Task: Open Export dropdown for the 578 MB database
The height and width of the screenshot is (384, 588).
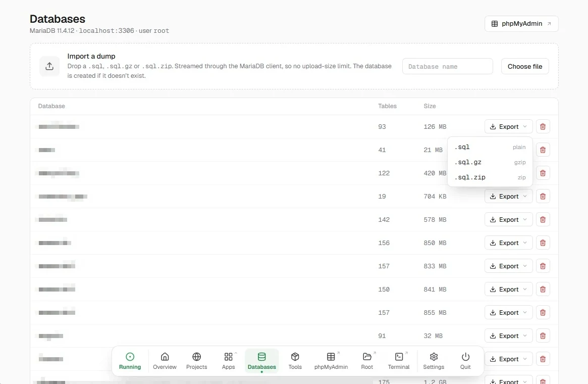Action: (508, 220)
